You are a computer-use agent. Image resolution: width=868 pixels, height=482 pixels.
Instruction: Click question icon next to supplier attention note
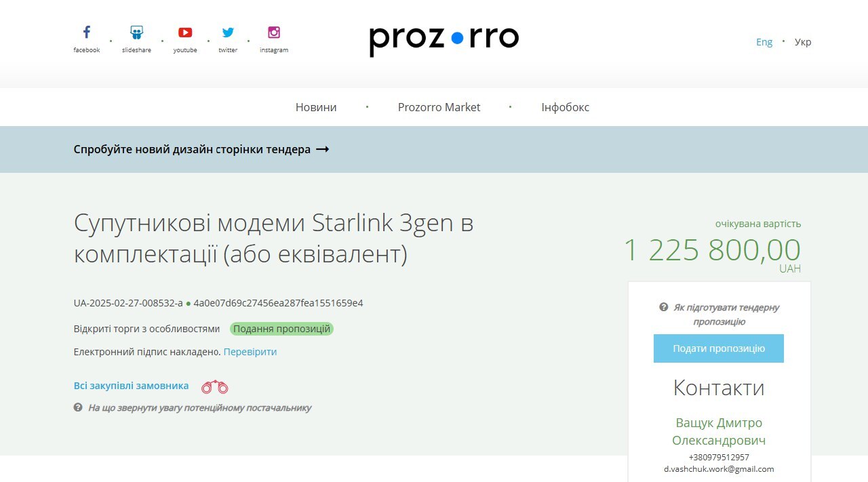(78, 407)
